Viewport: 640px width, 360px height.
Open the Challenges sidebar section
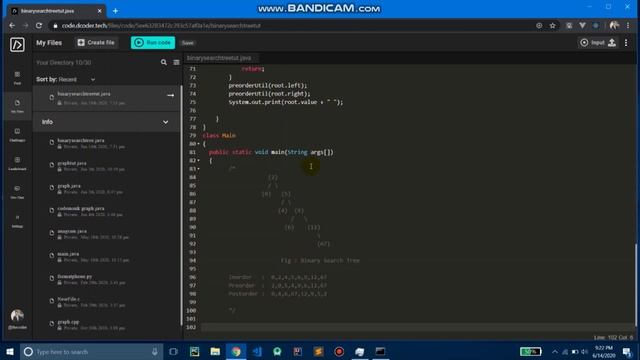coord(17,135)
